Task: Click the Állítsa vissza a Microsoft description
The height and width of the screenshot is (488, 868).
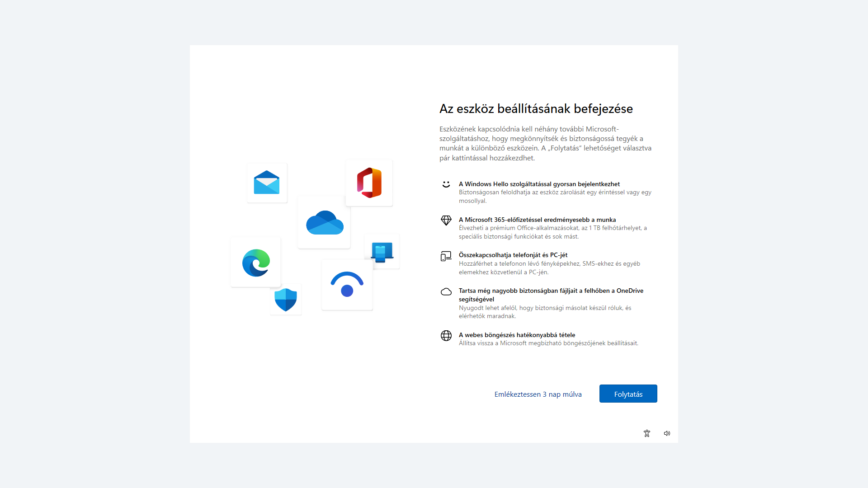Action: pos(548,343)
